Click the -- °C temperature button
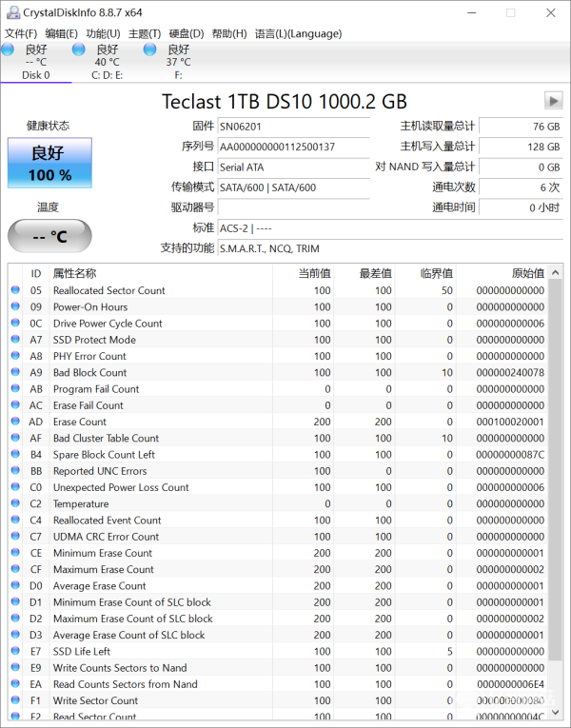This screenshot has height=728, width=571. (49, 236)
